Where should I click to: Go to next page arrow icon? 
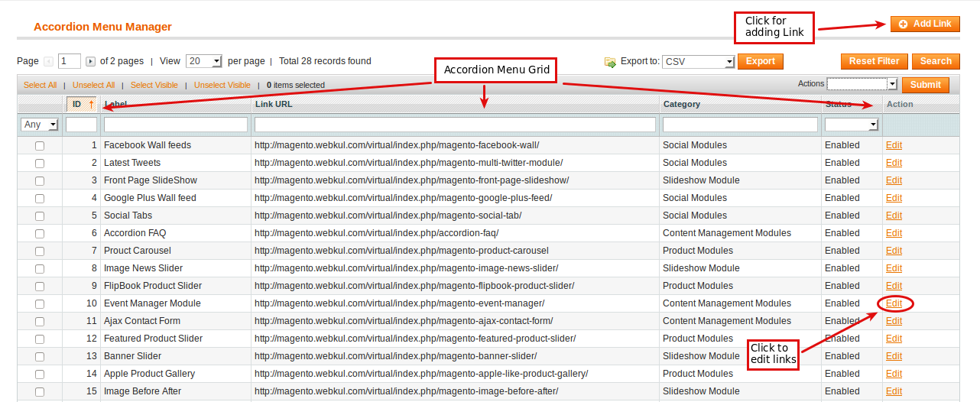[90, 61]
